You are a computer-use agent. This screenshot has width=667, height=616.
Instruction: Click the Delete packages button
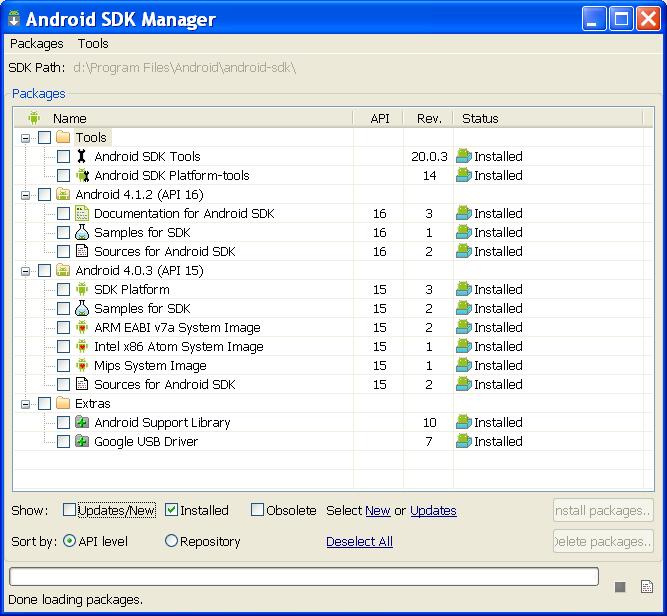[603, 541]
